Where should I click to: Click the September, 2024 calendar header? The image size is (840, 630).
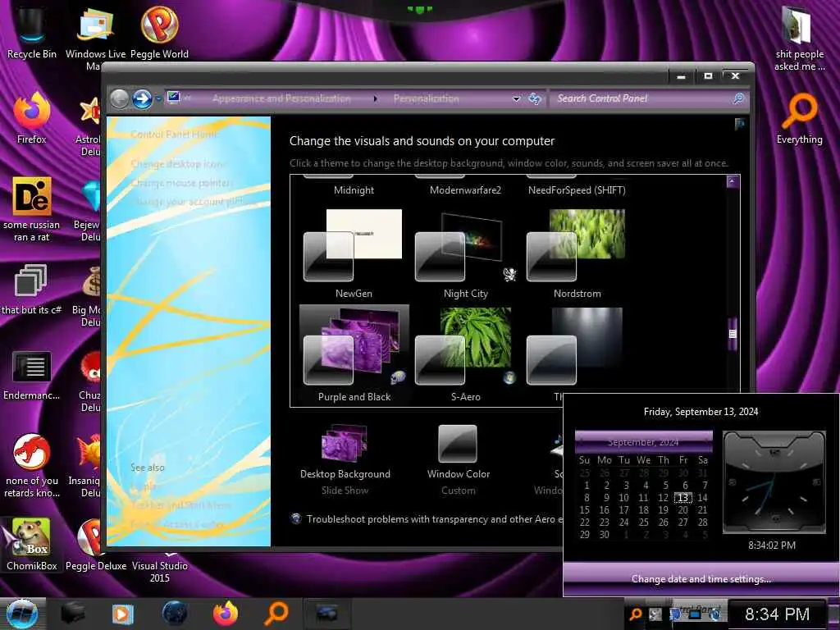tap(643, 442)
